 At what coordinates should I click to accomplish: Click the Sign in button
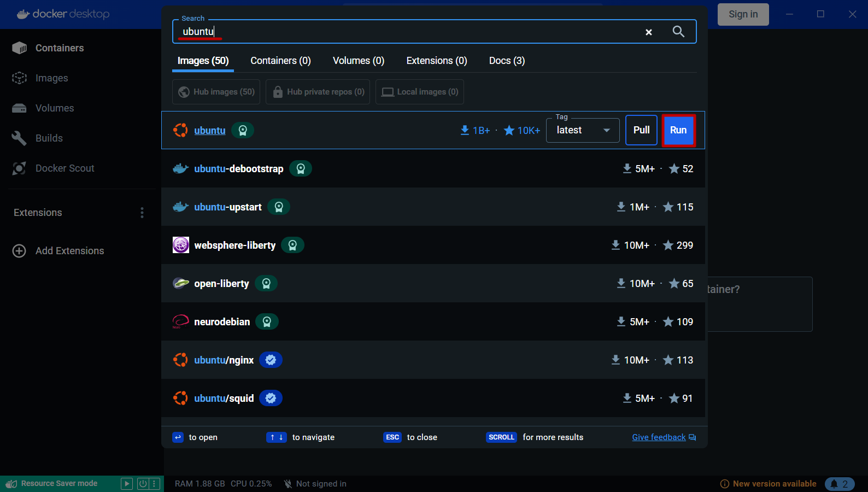[743, 14]
